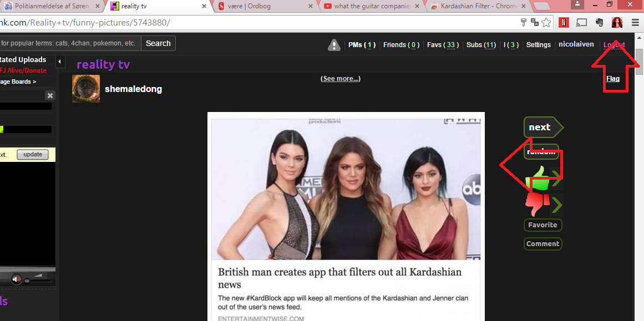Toggle mute on the sidebar player
This screenshot has width=644, height=321.
17,279
